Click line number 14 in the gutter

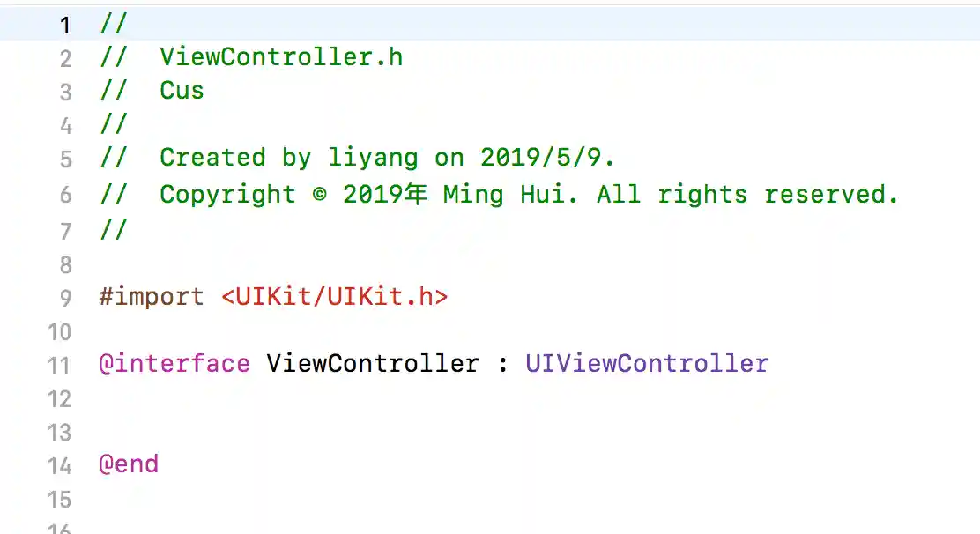[x=59, y=466]
